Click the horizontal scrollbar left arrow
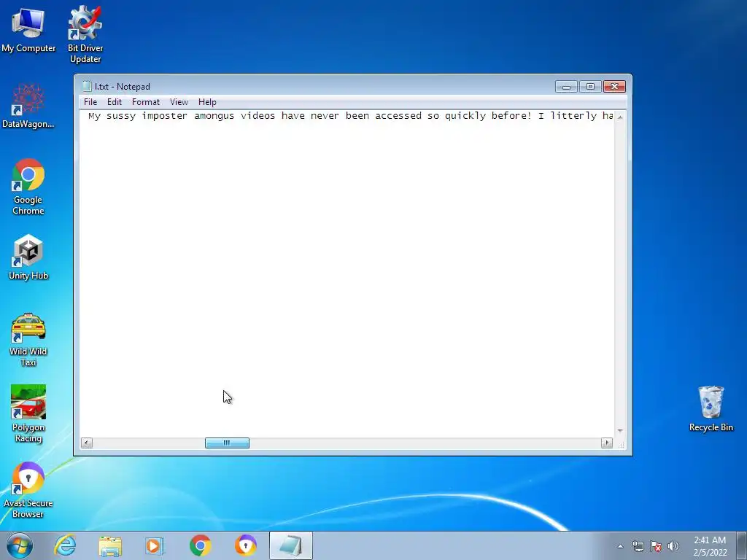Screen dimensions: 747x560 [x=87, y=443]
